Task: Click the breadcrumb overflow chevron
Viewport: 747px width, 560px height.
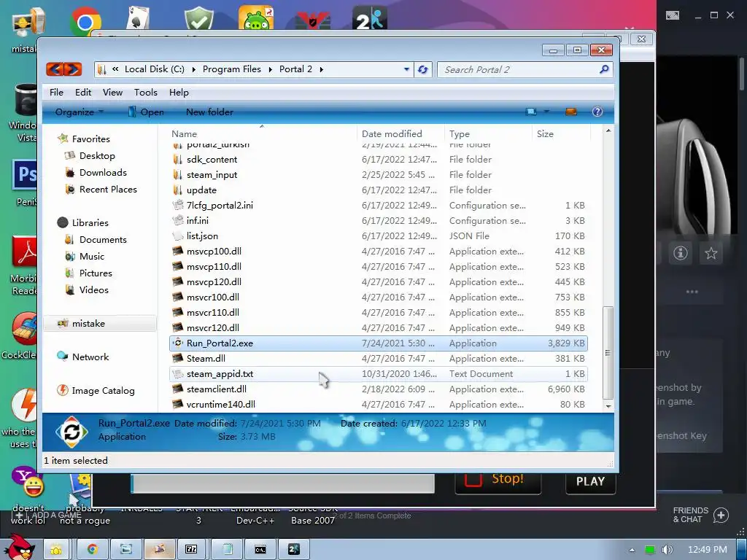Action: (x=115, y=69)
